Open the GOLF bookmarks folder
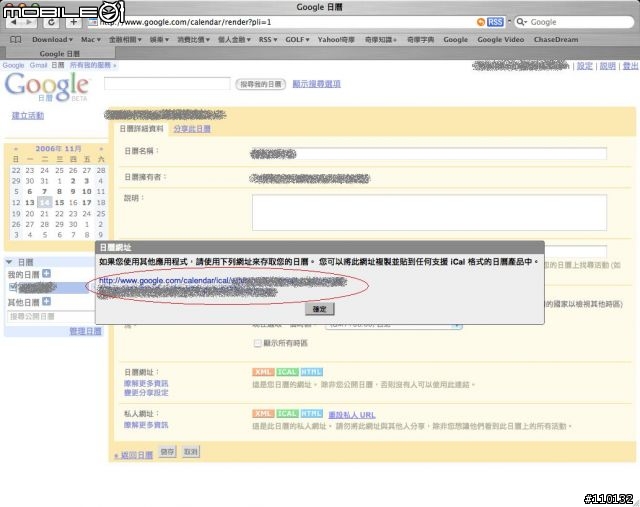 [297, 40]
